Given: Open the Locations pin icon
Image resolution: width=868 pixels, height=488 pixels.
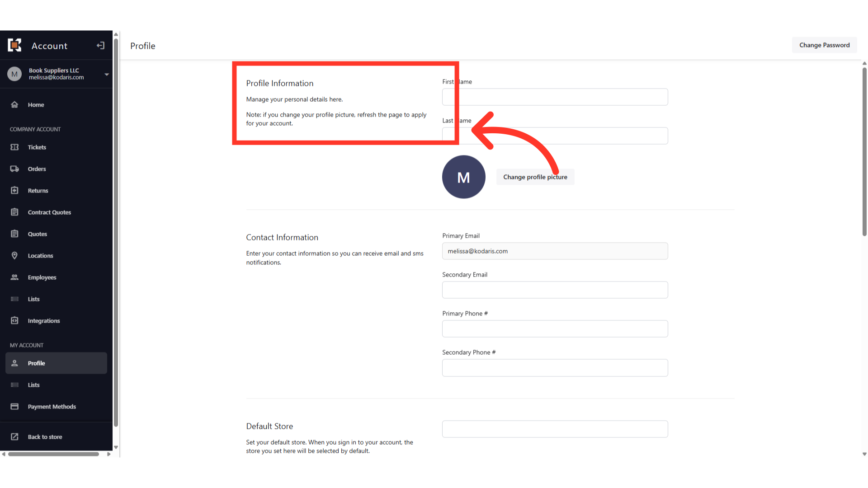Looking at the screenshot, I should pyautogui.click(x=14, y=256).
